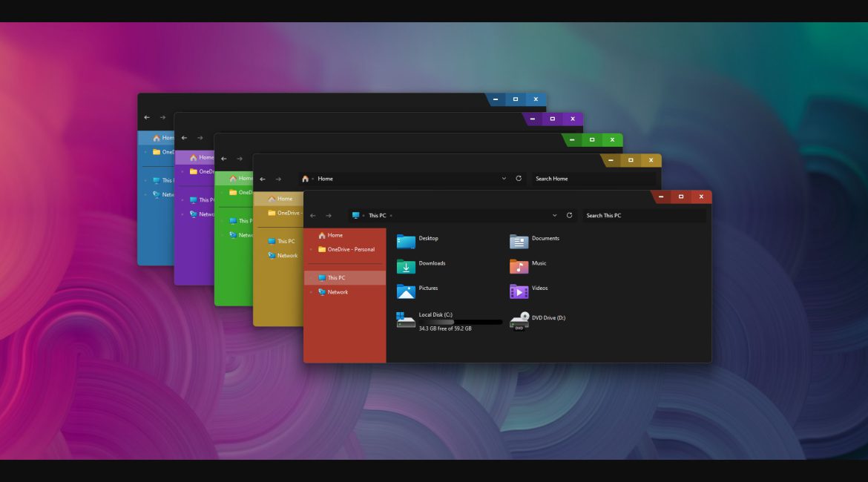Screen dimensions: 868x482
Task: Select This PC in the green window sidebar
Action: tap(234, 221)
